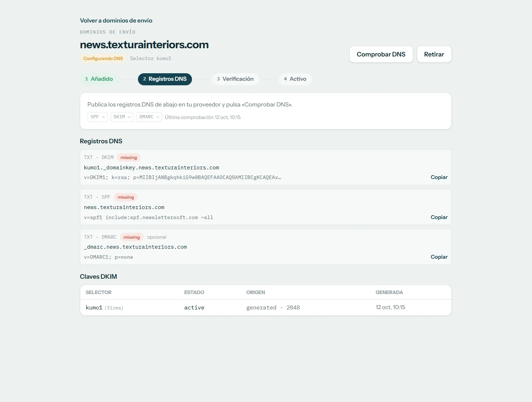The width and height of the screenshot is (532, 402).
Task: Go back via 'Volver a dominios de envío' link
Action: [x=116, y=20]
